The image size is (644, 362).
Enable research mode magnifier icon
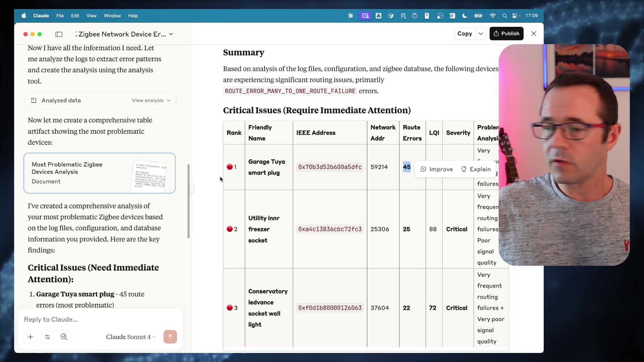point(64,337)
